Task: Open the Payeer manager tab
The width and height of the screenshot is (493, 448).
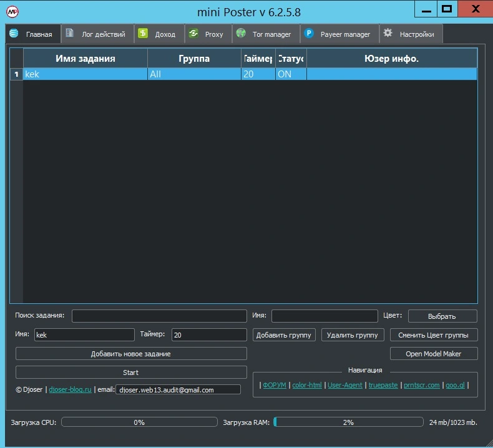Action: (340, 34)
